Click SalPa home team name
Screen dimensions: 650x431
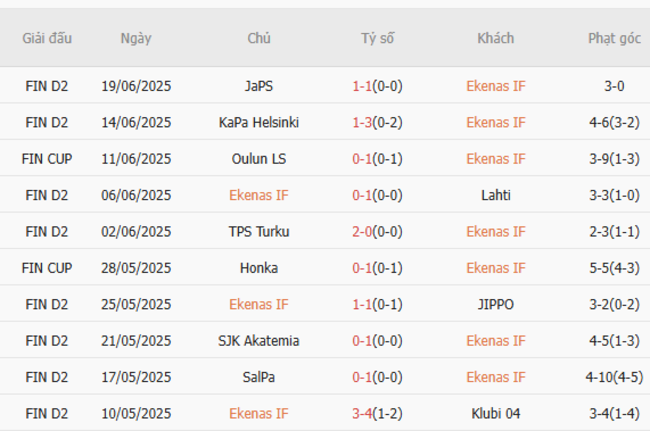(259, 377)
